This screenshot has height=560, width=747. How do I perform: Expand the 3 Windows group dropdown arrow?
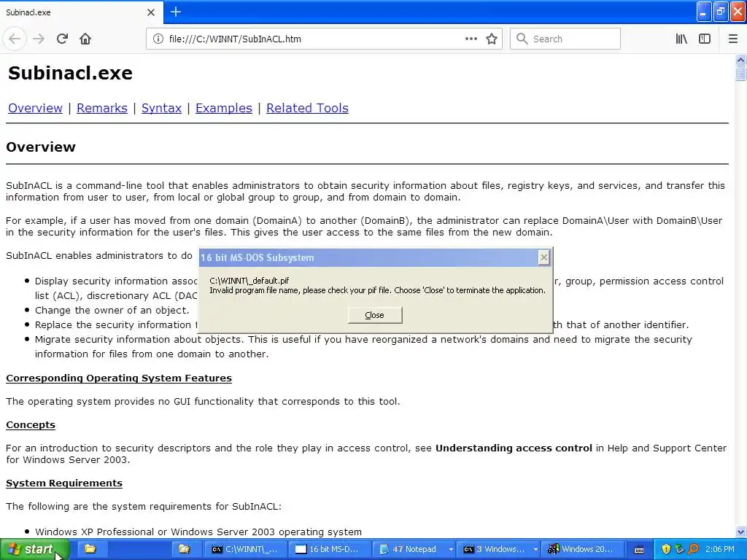[x=535, y=549]
